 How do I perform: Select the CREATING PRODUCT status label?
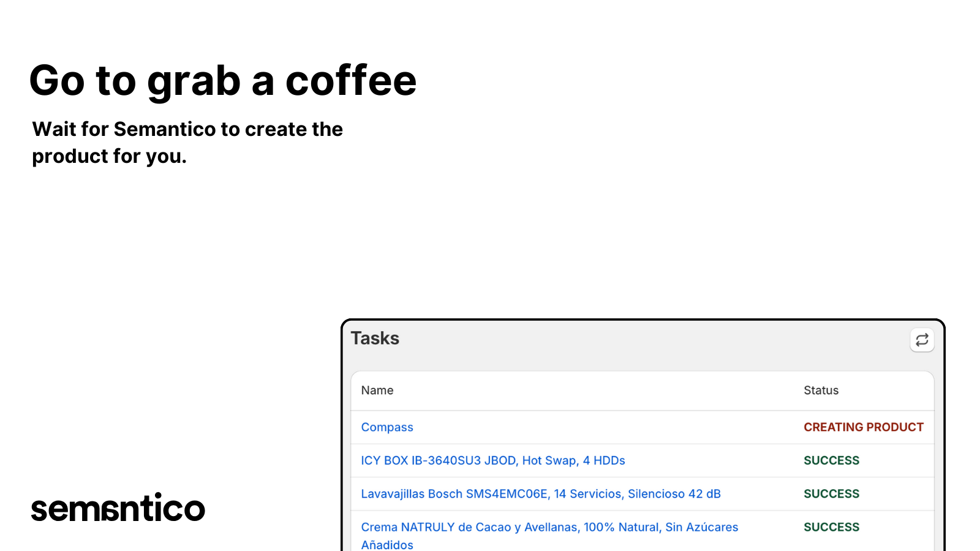(x=864, y=427)
